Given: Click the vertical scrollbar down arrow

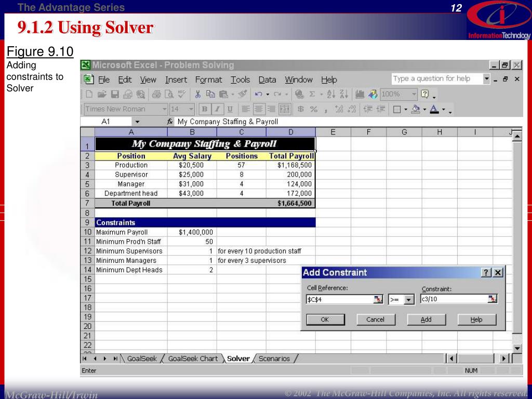Looking at the screenshot, I should point(517,348).
